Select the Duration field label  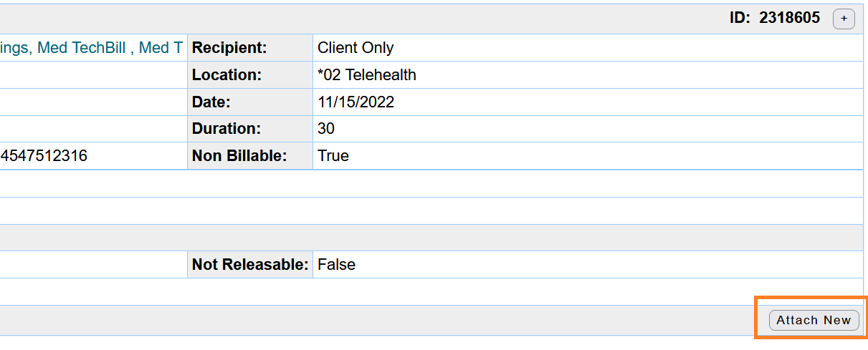tap(226, 130)
